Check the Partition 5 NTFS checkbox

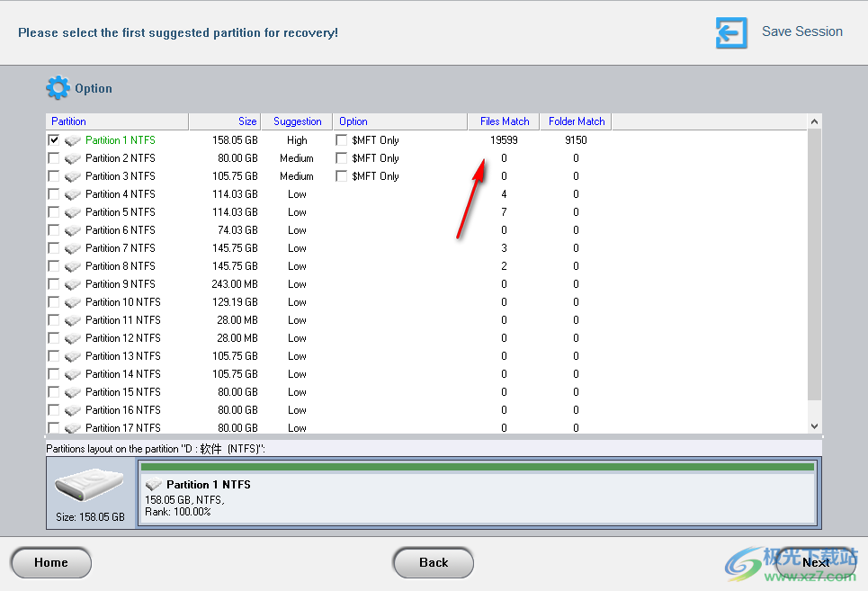tap(54, 212)
